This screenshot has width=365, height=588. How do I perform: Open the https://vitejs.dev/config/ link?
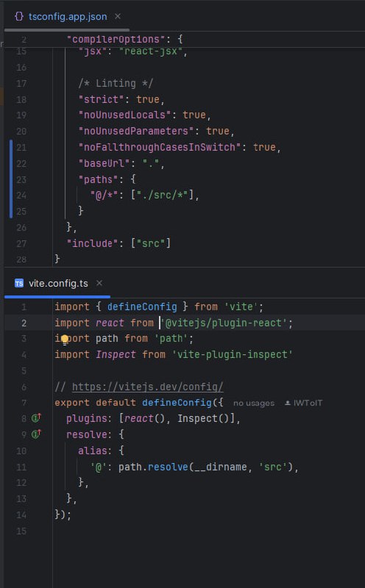click(148, 387)
